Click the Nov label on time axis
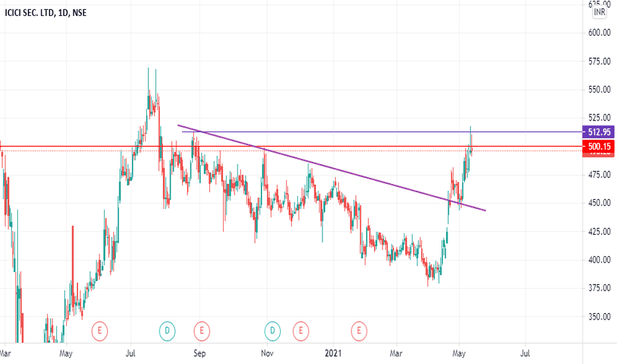 [x=267, y=353]
